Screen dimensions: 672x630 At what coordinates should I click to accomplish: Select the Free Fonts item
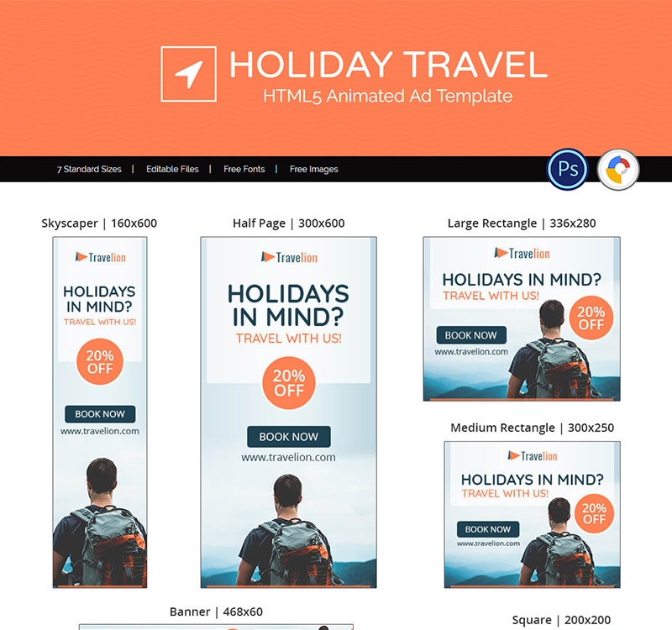click(x=244, y=170)
